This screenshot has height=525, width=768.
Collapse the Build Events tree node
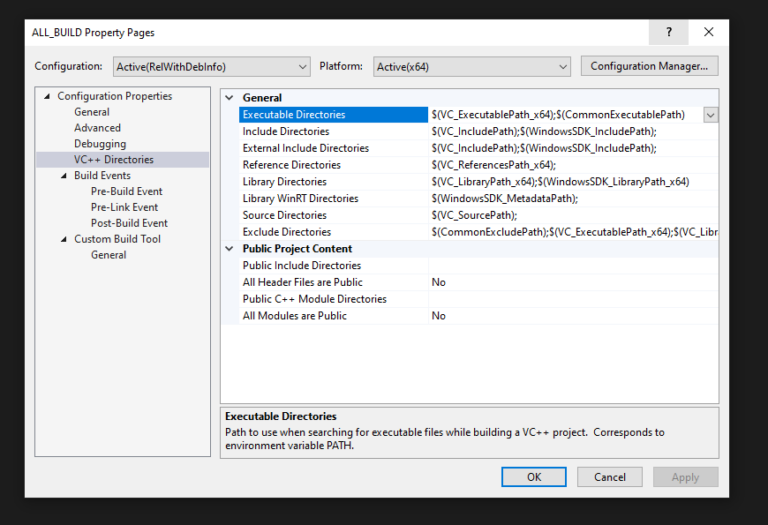[64, 176]
